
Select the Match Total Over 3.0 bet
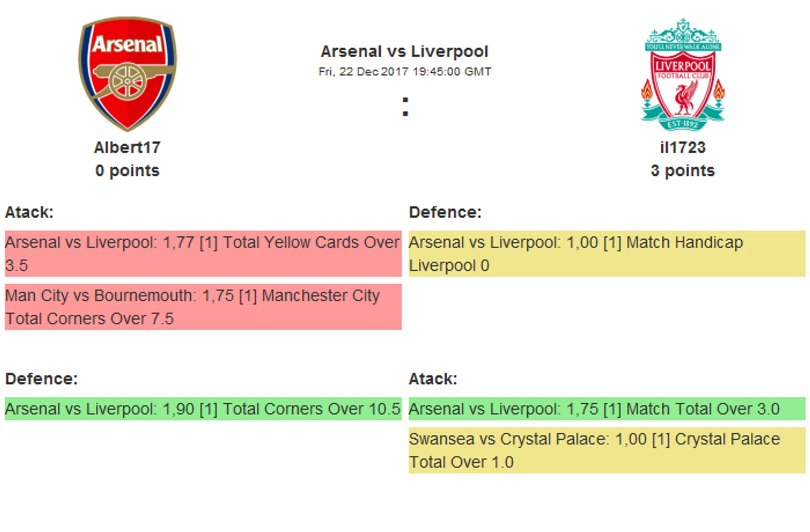pyautogui.click(x=607, y=409)
